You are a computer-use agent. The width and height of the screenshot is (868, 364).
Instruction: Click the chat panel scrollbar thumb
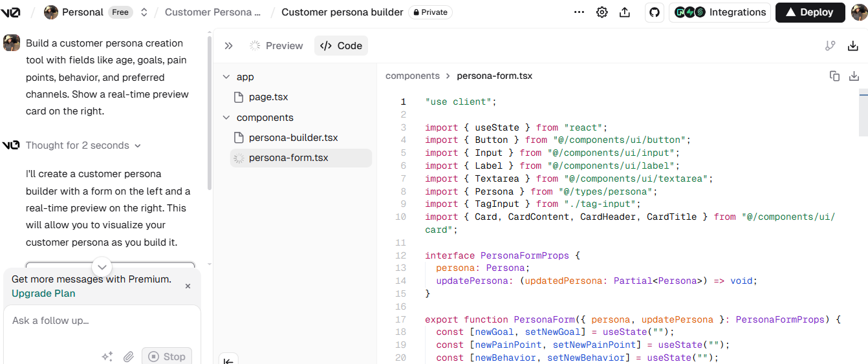[209, 112]
